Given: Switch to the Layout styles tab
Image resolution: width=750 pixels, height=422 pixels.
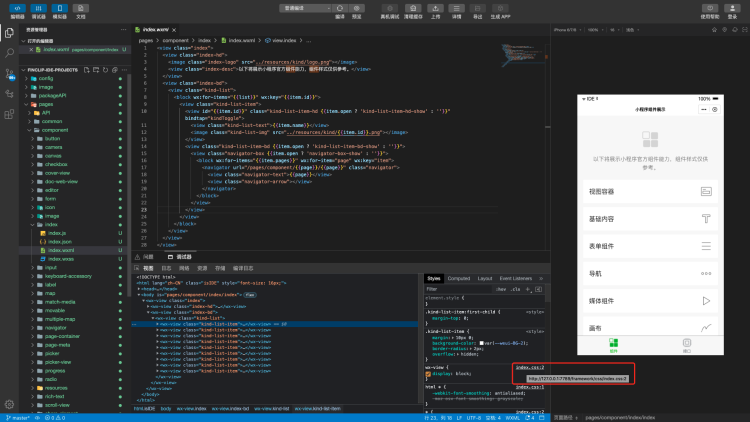Looking at the screenshot, I should [485, 278].
